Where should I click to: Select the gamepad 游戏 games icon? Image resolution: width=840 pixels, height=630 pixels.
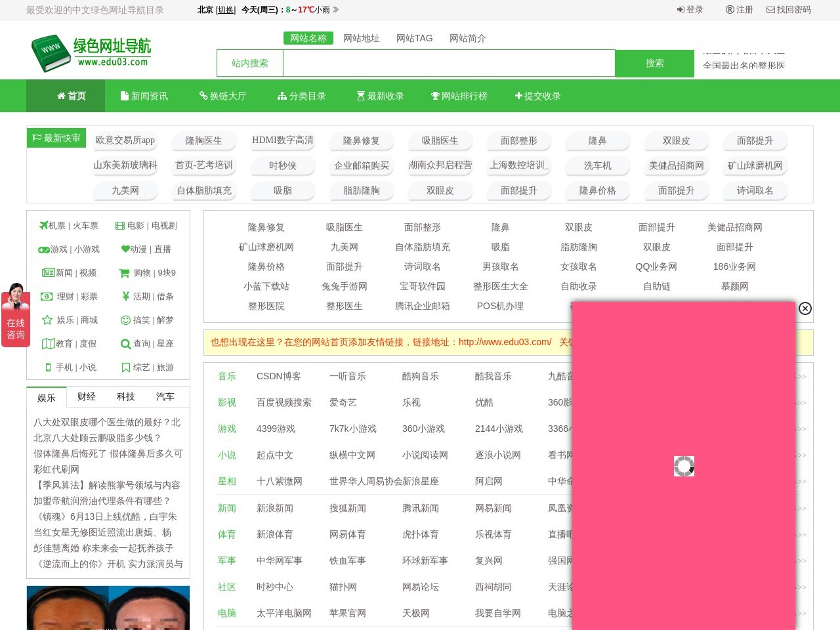43,249
